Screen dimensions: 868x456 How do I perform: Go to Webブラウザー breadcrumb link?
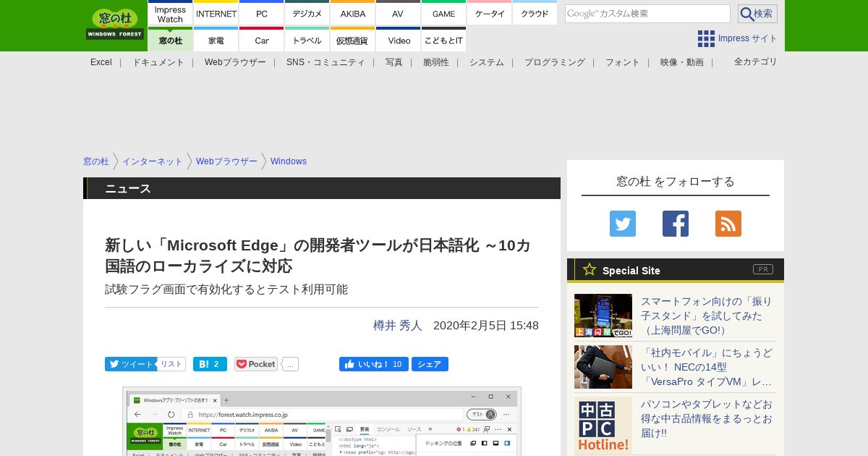tap(226, 161)
